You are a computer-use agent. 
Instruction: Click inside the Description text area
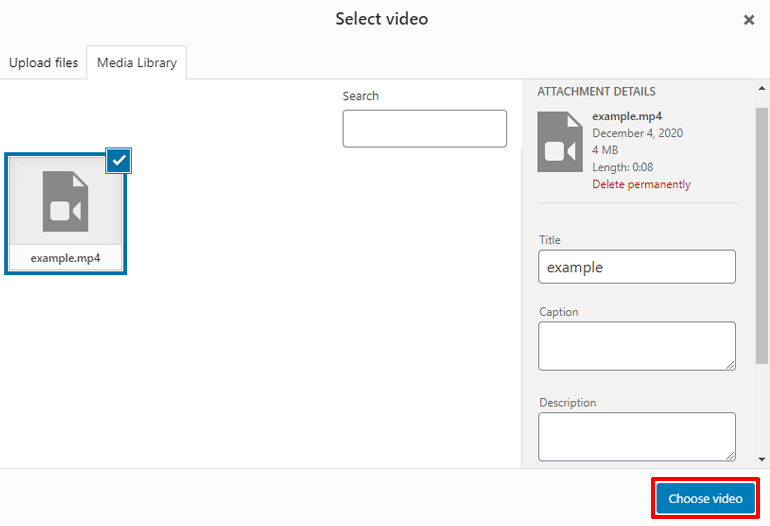click(x=636, y=436)
